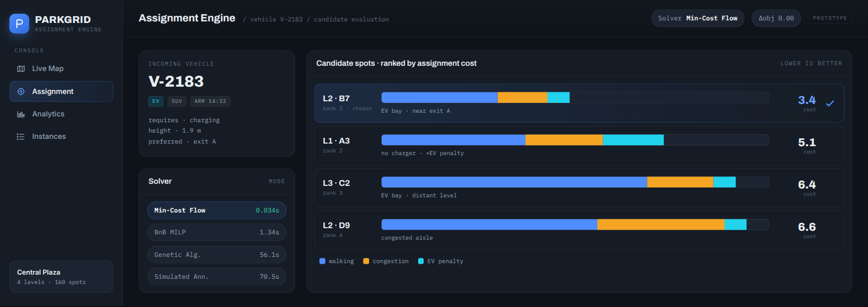Click the Assignment Engine page title
Viewport: 868px width, 307px height.
(187, 18)
